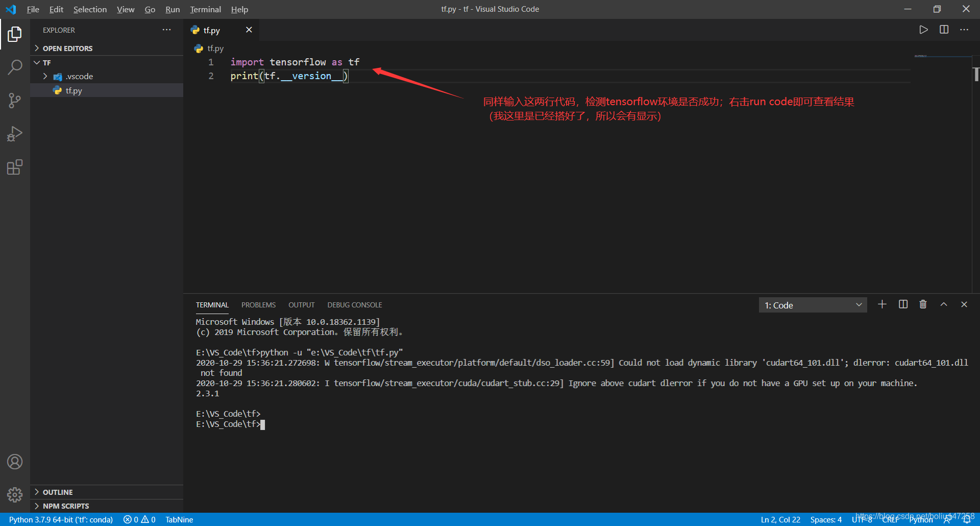Screen dimensions: 980x526
Task: Switch to the Problems panel tab
Action: click(x=258, y=305)
